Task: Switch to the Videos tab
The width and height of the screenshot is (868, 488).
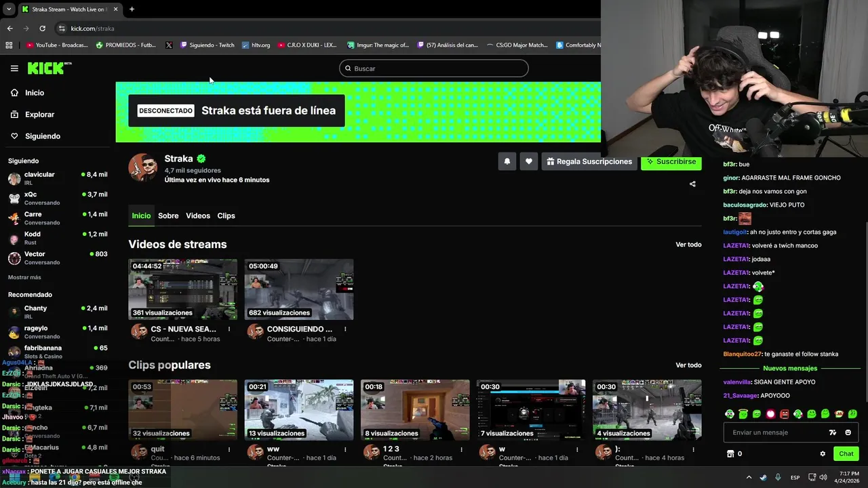Action: coord(198,216)
